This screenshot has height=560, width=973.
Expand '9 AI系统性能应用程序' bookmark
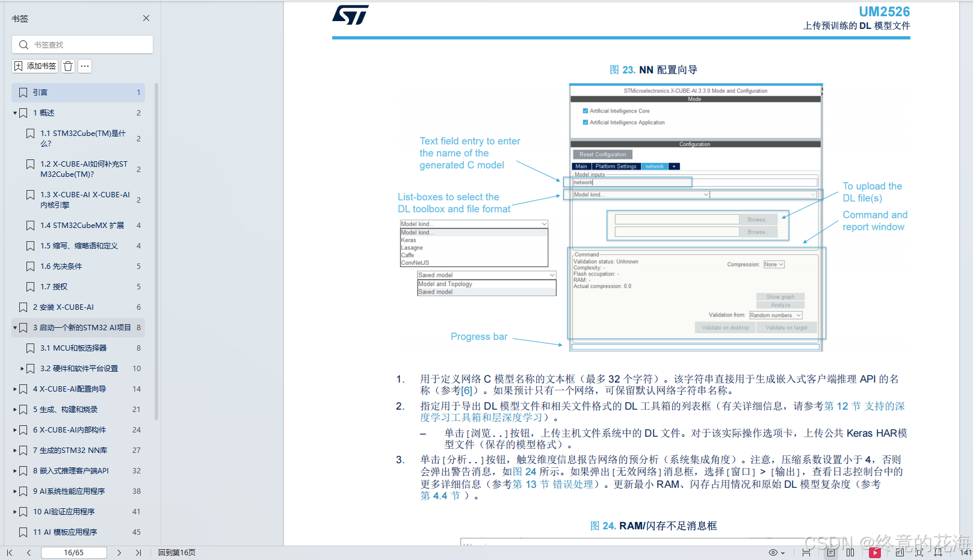15,491
